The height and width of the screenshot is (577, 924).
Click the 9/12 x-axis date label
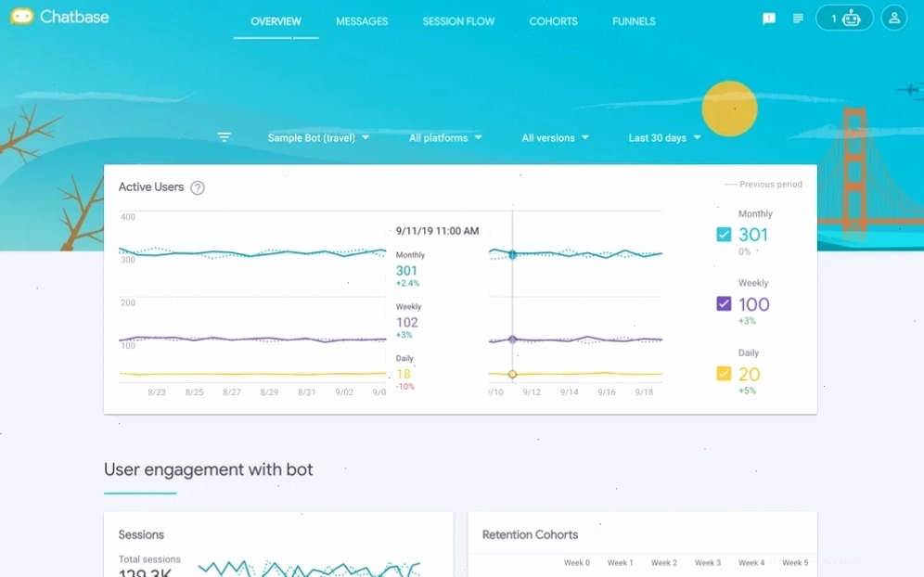pos(532,392)
